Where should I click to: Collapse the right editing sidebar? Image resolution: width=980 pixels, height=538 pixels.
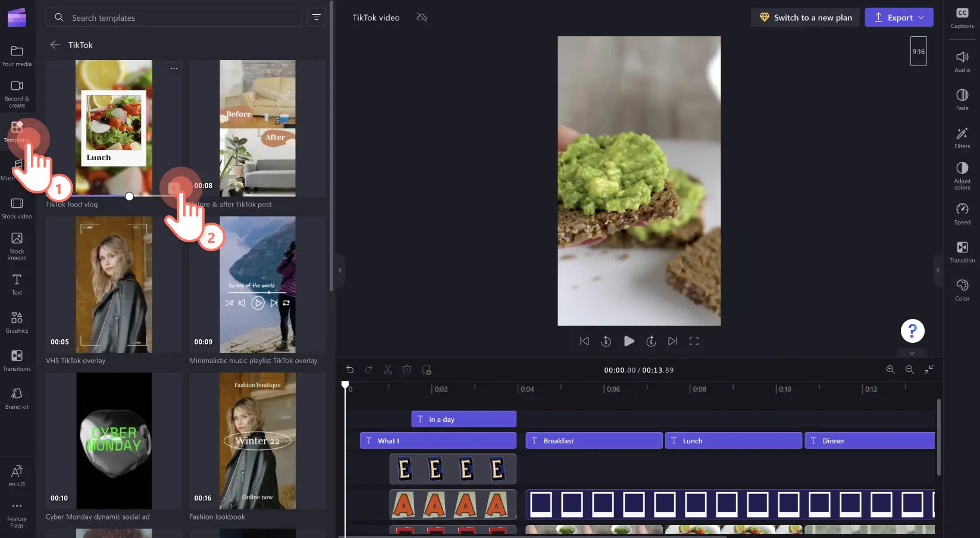coord(939,271)
